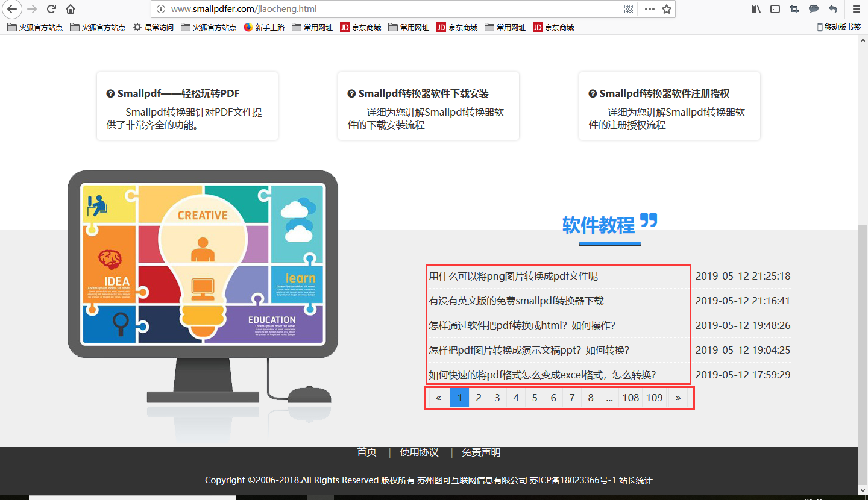The width and height of the screenshot is (868, 500).
Task: Go to pagination page 7
Action: [x=572, y=398]
